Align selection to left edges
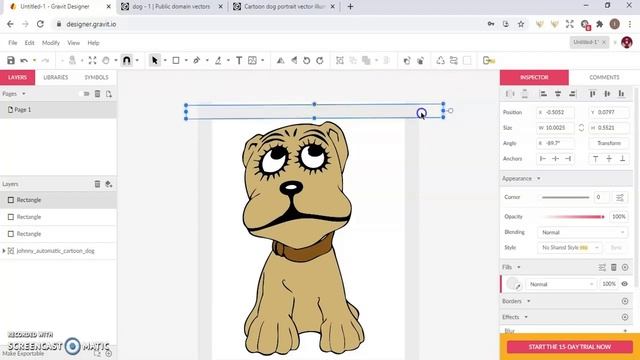 [x=543, y=94]
